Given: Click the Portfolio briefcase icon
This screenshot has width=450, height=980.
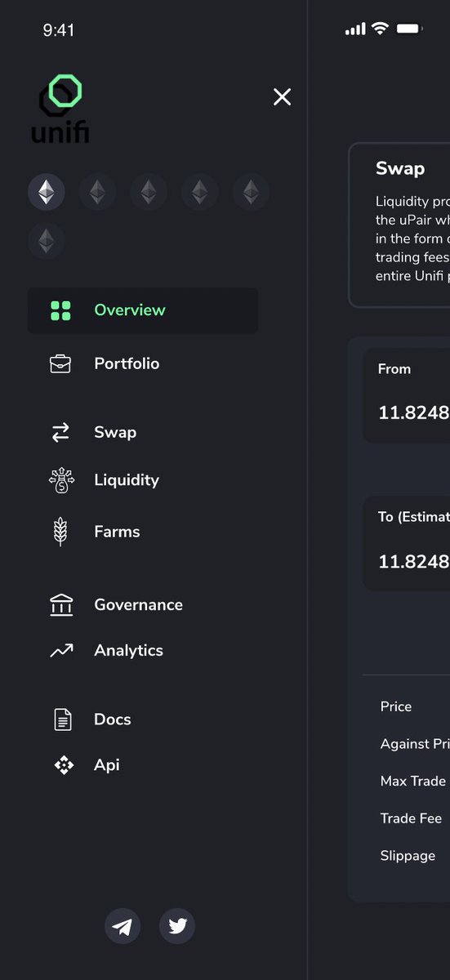Looking at the screenshot, I should tap(60, 363).
